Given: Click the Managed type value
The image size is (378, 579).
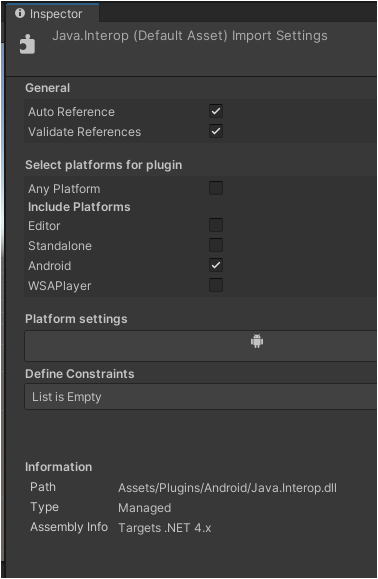Looking at the screenshot, I should click(145, 508).
